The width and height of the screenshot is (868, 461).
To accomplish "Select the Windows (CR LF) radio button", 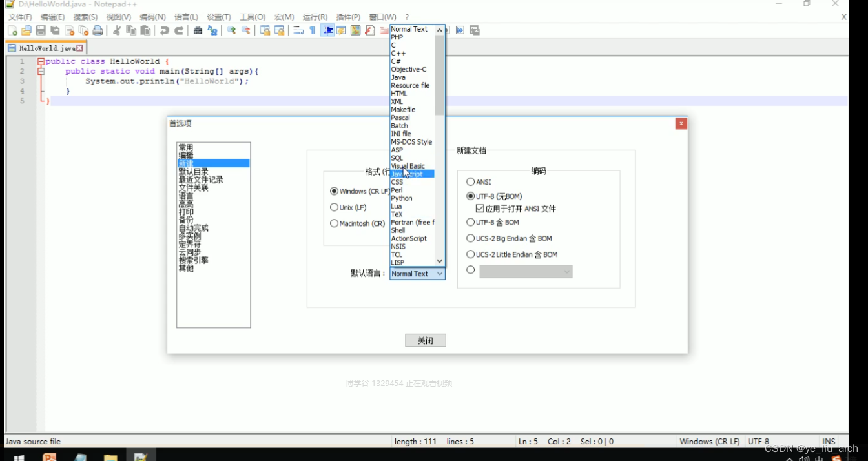I will [334, 191].
